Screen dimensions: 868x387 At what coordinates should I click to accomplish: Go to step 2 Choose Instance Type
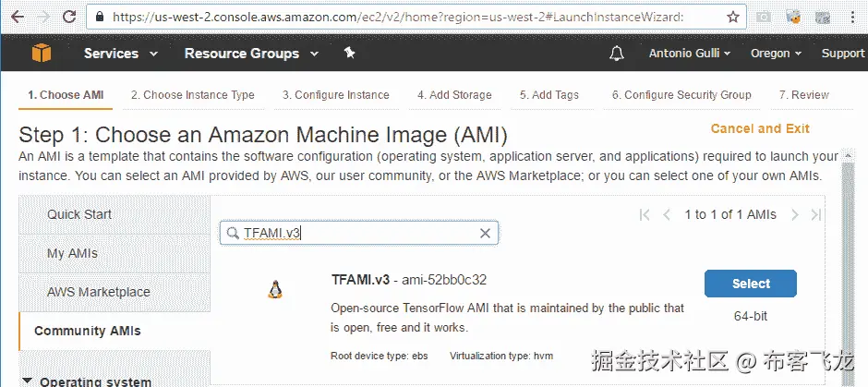pyautogui.click(x=192, y=95)
